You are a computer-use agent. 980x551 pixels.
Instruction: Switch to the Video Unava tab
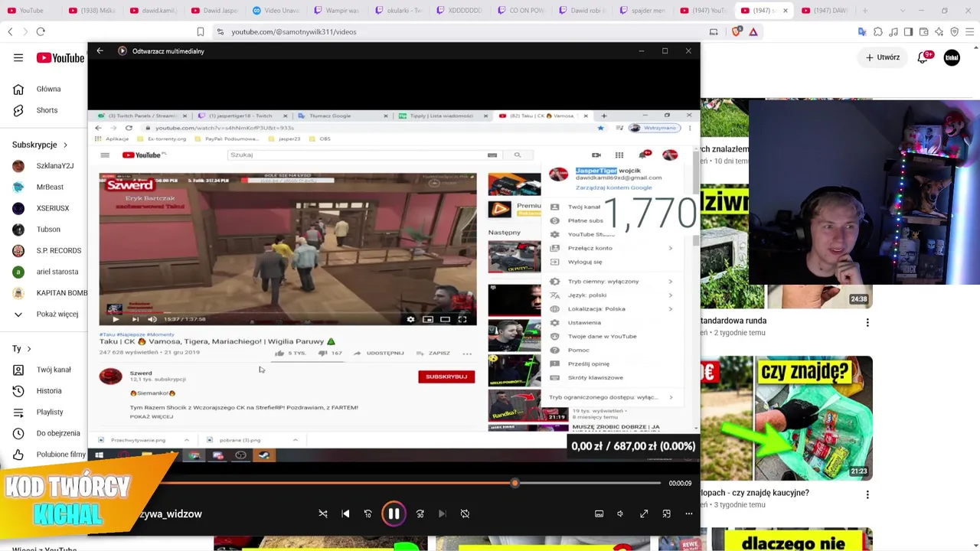[277, 11]
